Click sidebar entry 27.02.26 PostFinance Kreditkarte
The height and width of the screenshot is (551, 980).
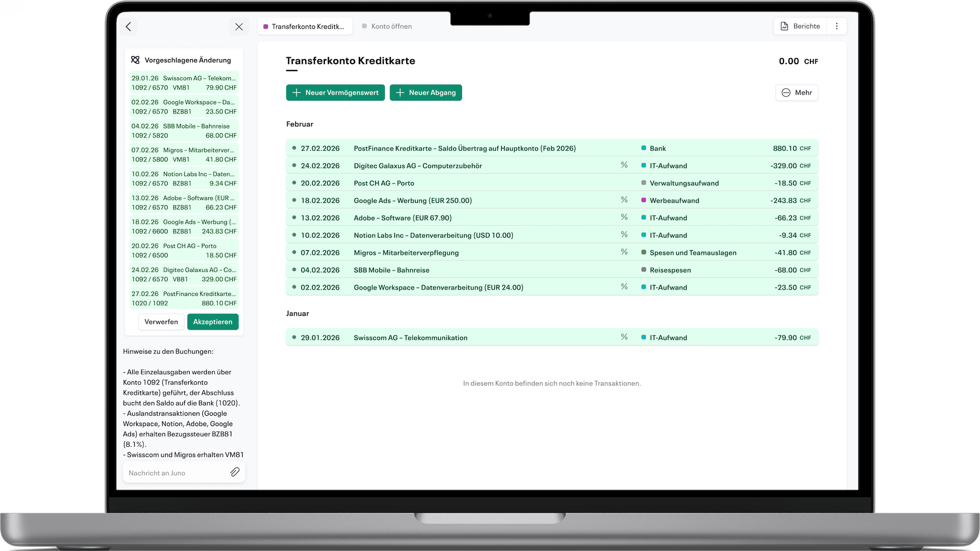click(x=184, y=299)
